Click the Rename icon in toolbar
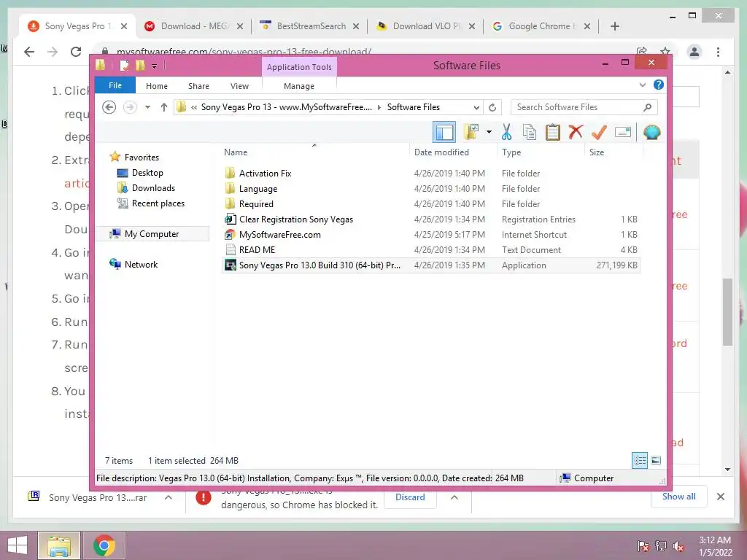 click(x=623, y=132)
